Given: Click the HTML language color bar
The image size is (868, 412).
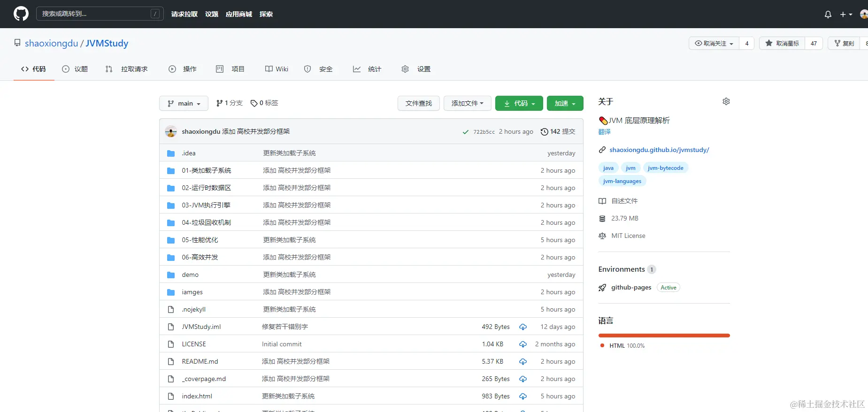Looking at the screenshot, I should pos(664,336).
